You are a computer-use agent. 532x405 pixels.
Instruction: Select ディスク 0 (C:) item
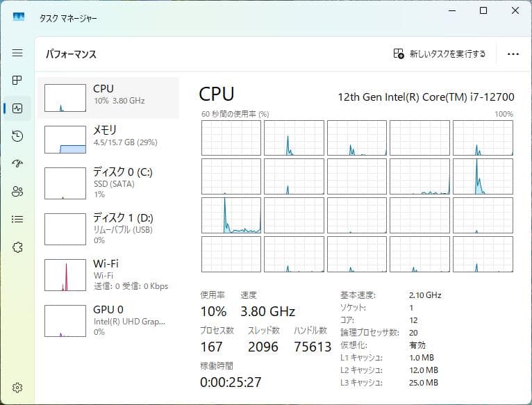pos(111,183)
